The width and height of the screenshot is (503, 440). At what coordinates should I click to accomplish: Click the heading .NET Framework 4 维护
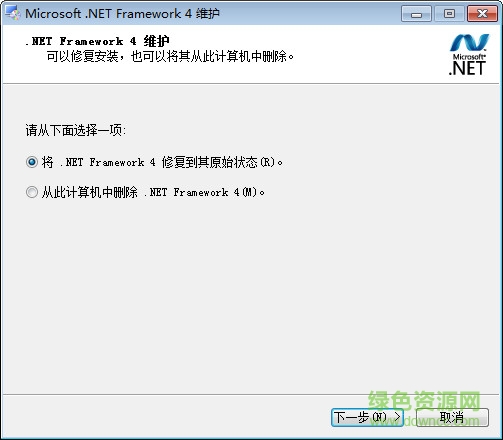click(97, 41)
